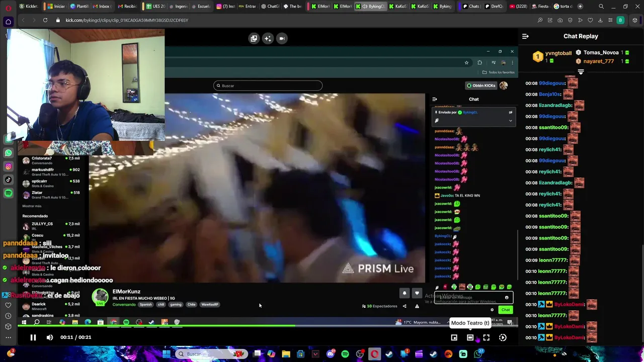
Task: Click notification bell icon near stream title
Action: coord(404,293)
